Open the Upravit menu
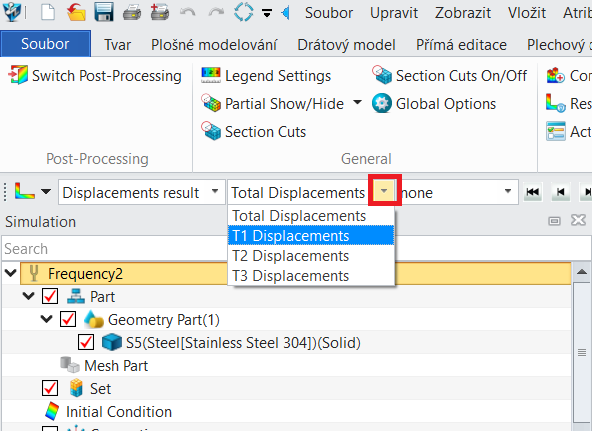 click(x=394, y=13)
